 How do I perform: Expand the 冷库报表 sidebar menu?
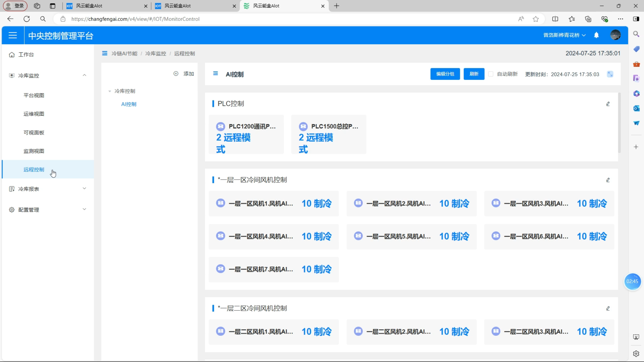[x=84, y=188]
